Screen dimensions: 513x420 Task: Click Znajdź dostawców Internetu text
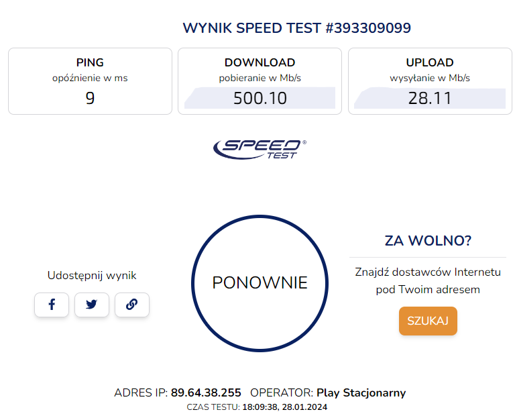428,272
